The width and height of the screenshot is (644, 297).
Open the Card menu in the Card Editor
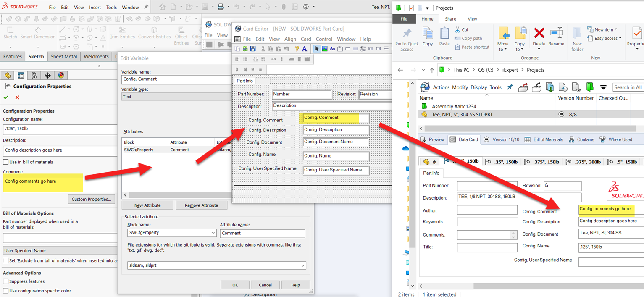pos(306,39)
